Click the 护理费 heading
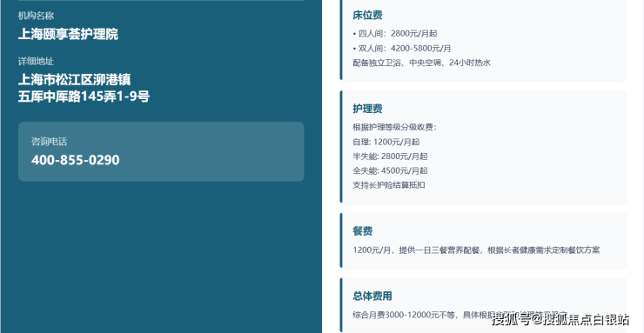 [x=367, y=109]
